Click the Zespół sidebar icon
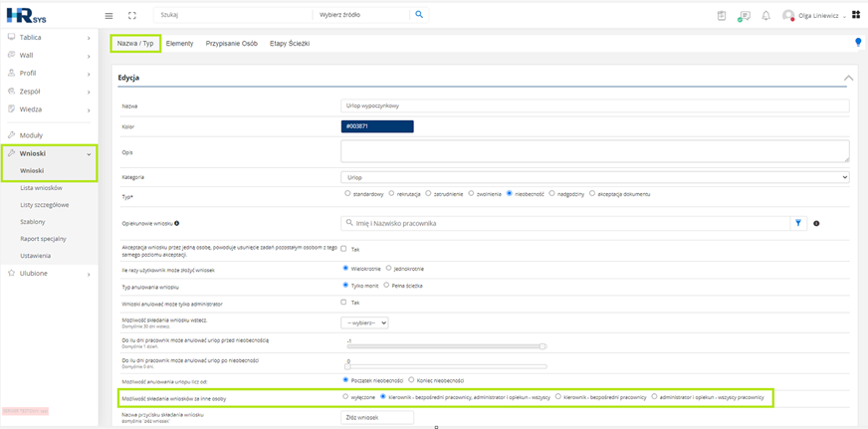868x429 pixels. [x=11, y=92]
